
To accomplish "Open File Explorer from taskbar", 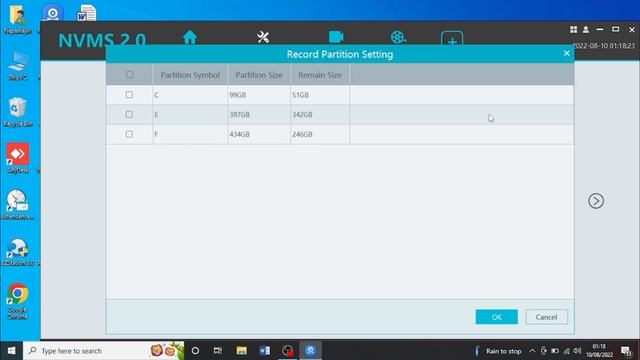I will pyautogui.click(x=242, y=351).
